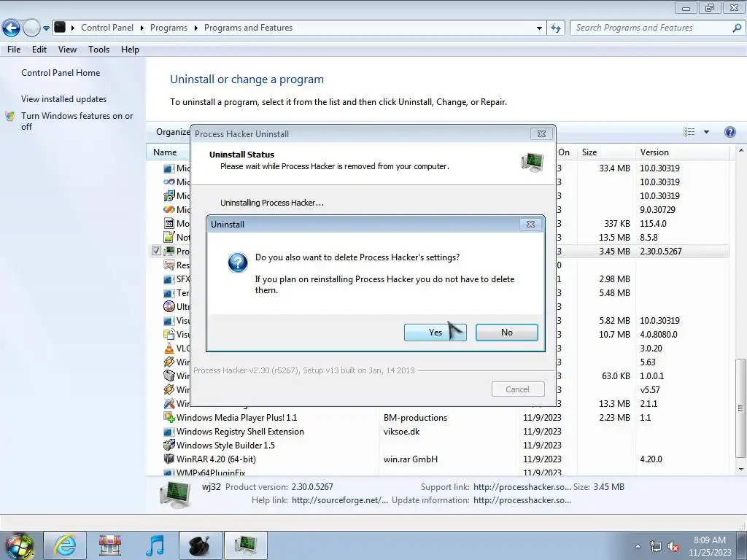The image size is (747, 560).
Task: Select Windows Media Player Plus! 1.1
Action: click(x=237, y=418)
